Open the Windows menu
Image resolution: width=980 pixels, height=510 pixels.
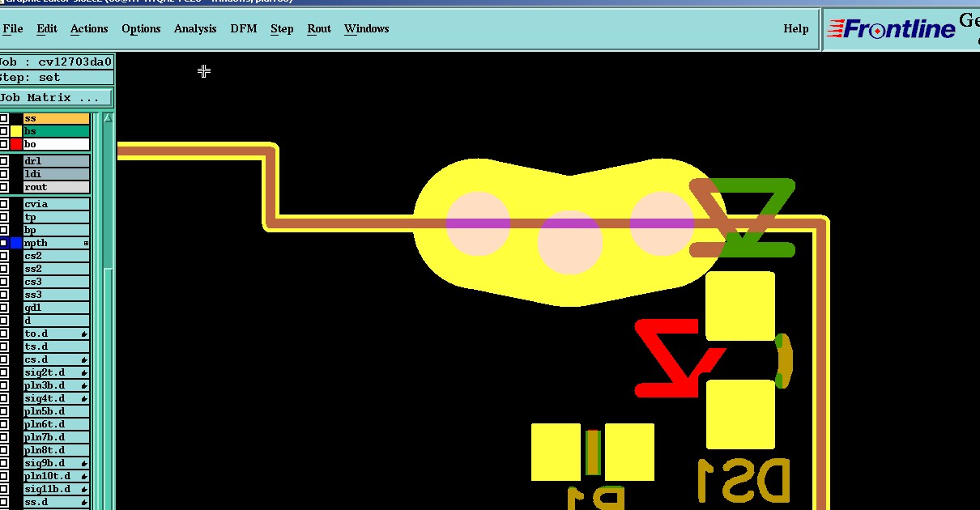click(367, 28)
